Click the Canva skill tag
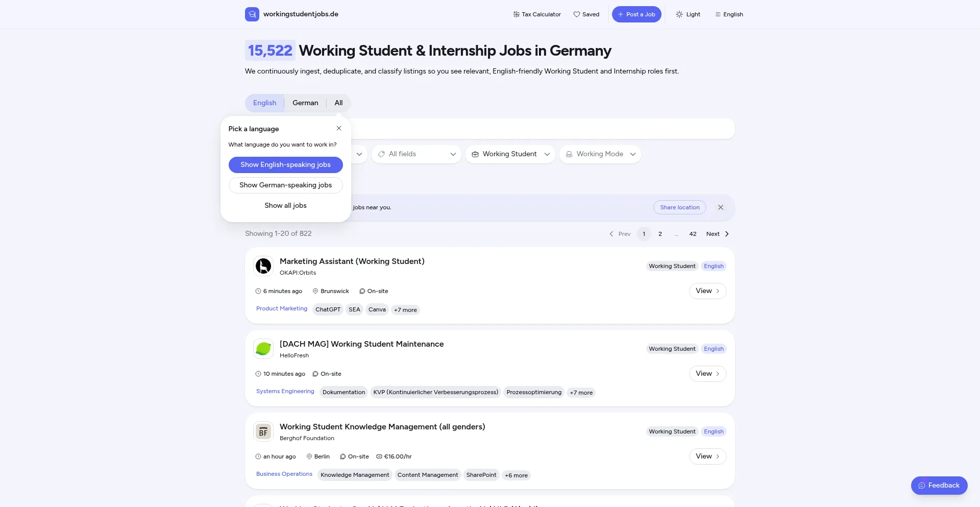This screenshot has height=507, width=980. (x=377, y=310)
